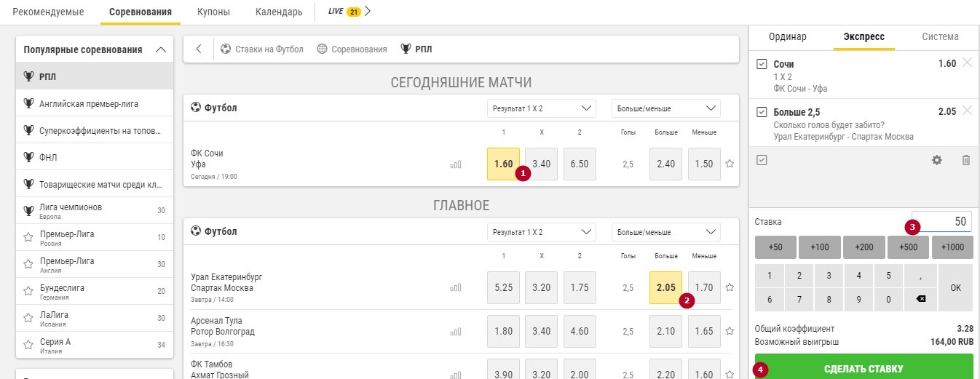
Task: Remove the Сочи bet with the X icon
Action: [967, 63]
